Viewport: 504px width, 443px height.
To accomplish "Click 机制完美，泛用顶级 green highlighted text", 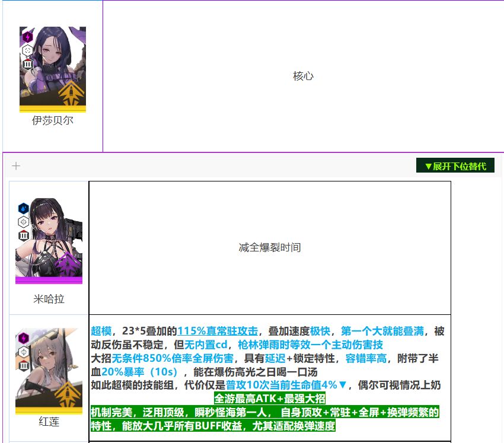I will [138, 412].
